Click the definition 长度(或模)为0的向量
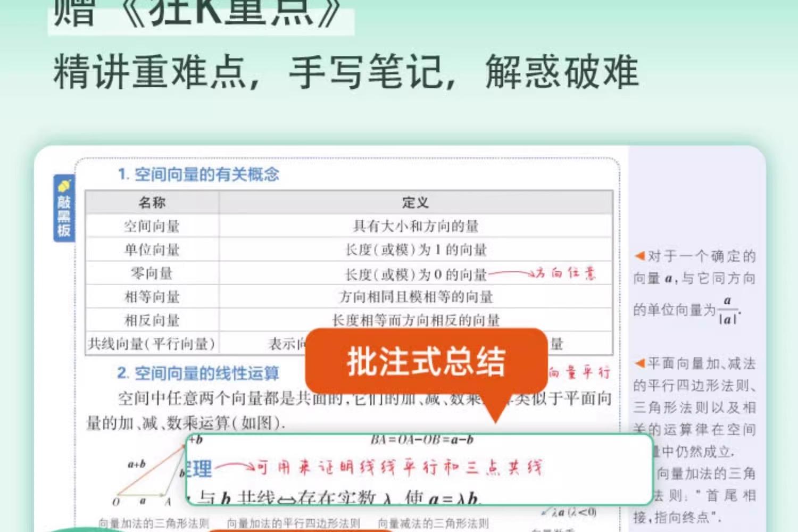Image resolution: width=798 pixels, height=532 pixels. tap(415, 275)
